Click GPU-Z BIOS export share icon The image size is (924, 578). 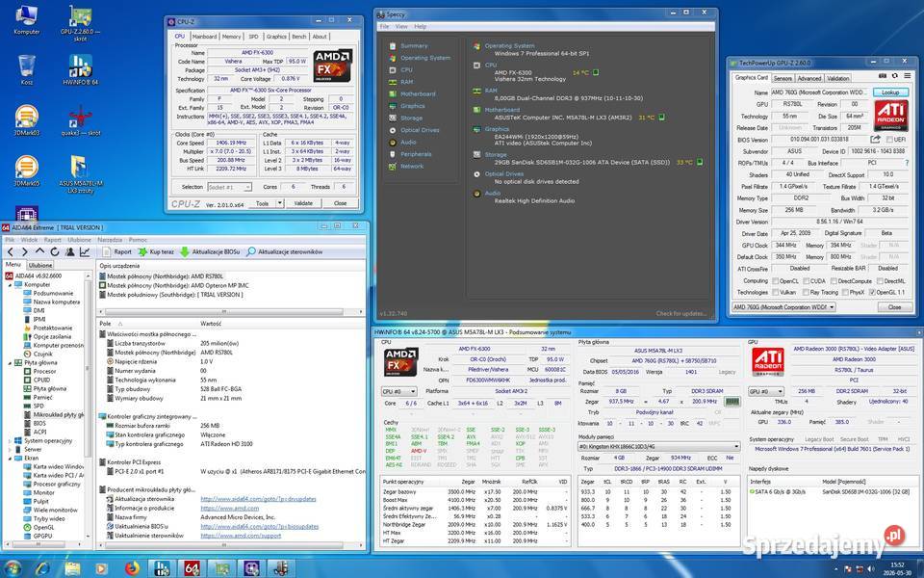coord(876,139)
